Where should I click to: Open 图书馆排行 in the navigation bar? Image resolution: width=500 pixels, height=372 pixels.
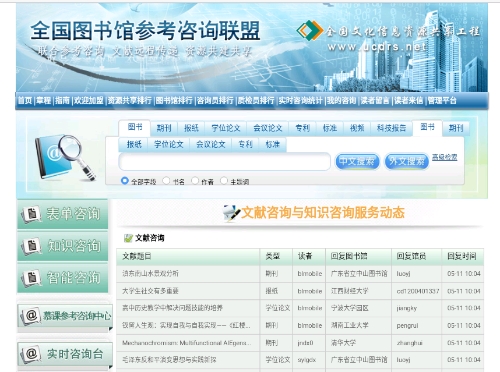[x=174, y=100]
